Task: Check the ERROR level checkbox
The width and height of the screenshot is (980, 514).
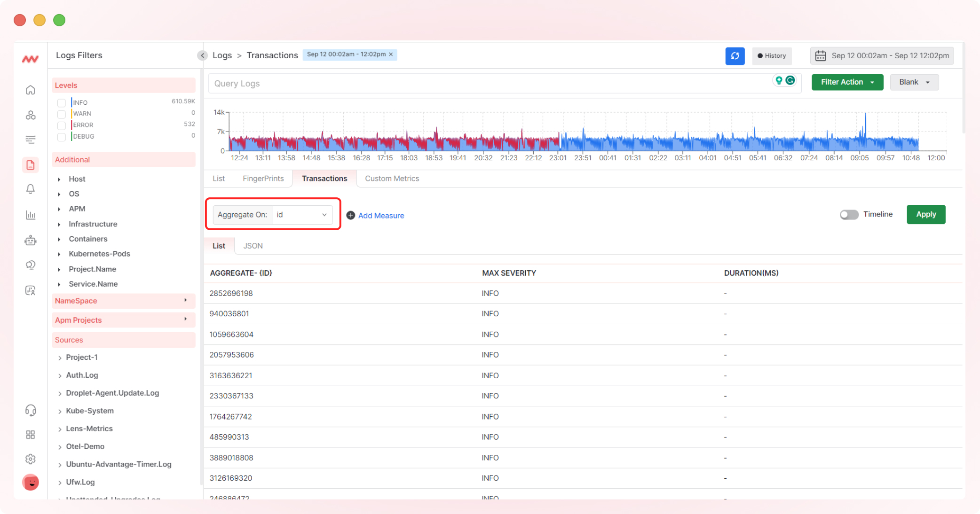Action: pos(62,125)
